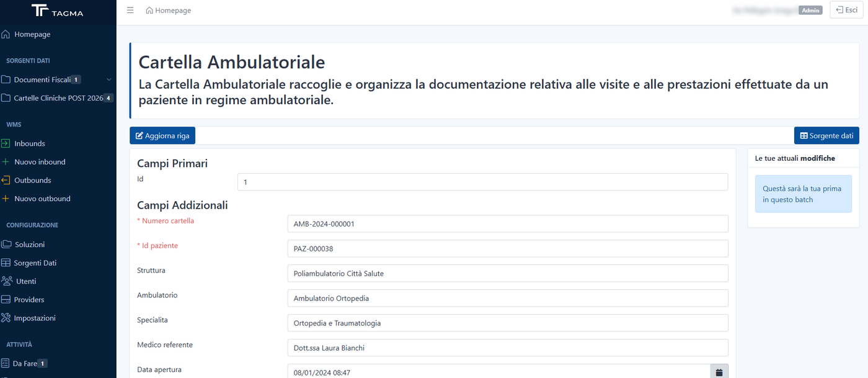Viewport: 868px width, 378px height.
Task: Click the Sorgente dati button
Action: [826, 136]
